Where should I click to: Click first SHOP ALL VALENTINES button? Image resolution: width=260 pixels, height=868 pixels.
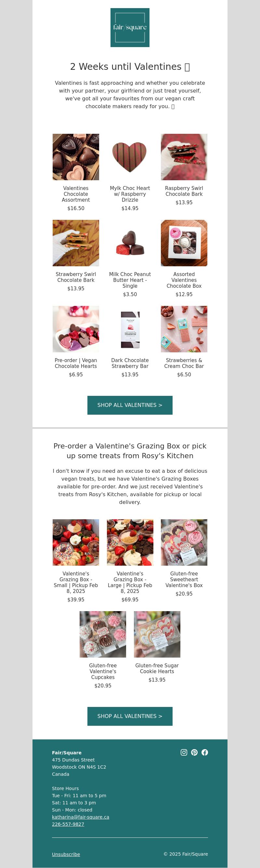[x=130, y=405]
